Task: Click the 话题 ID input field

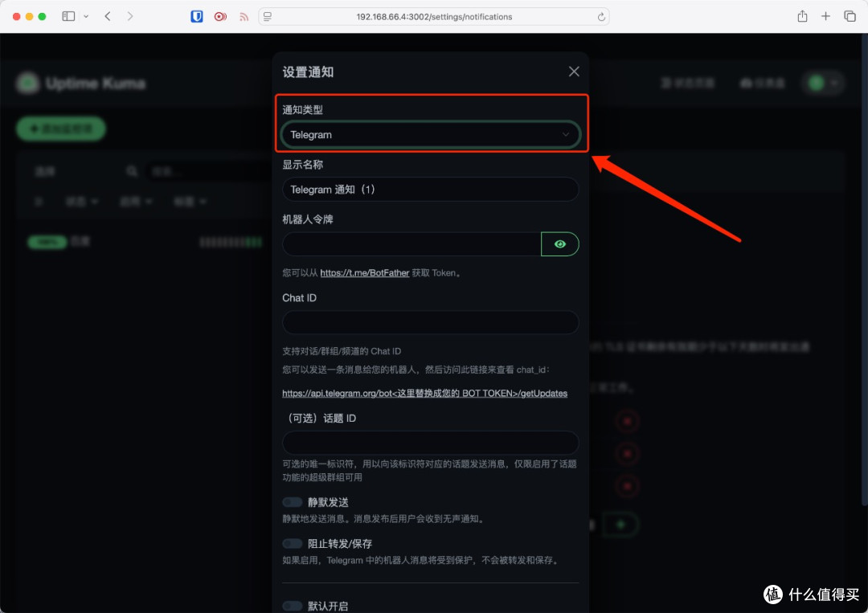Action: 430,443
